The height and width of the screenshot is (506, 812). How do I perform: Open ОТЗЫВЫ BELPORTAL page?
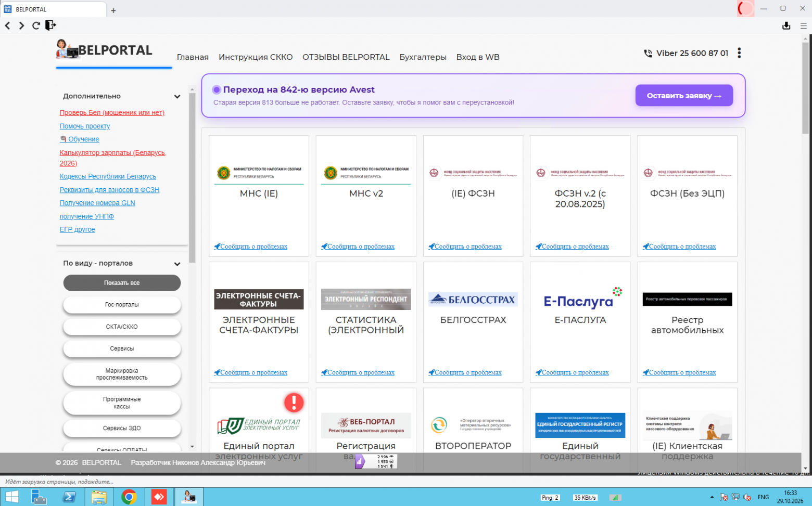(346, 57)
